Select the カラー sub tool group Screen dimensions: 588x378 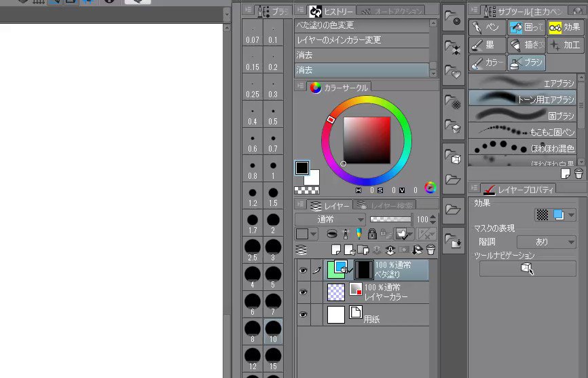(x=487, y=63)
